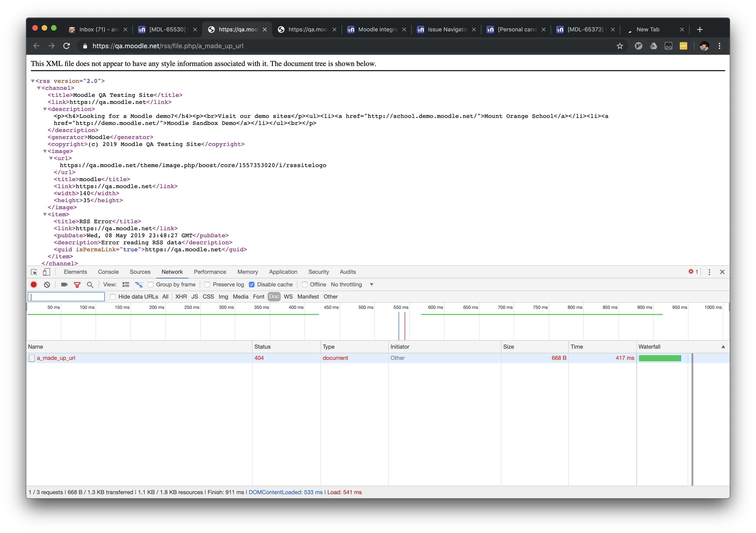Screen dimensions: 756x533
Task: Close the MDL-65530 browser tab
Action: [x=195, y=30]
